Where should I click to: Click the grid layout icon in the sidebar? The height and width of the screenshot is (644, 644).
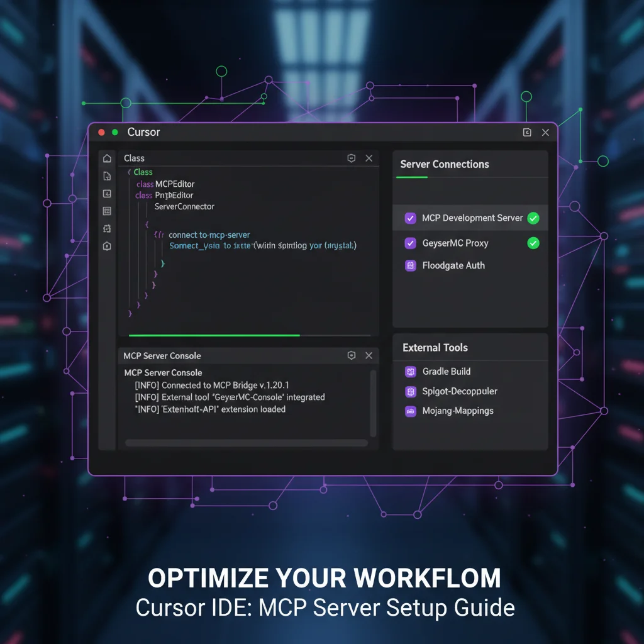point(107,211)
